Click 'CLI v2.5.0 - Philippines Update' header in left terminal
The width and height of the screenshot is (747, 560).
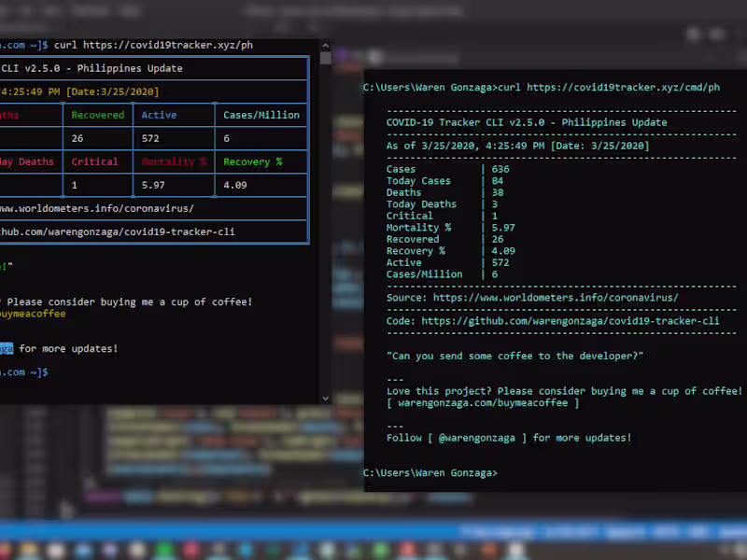point(92,68)
